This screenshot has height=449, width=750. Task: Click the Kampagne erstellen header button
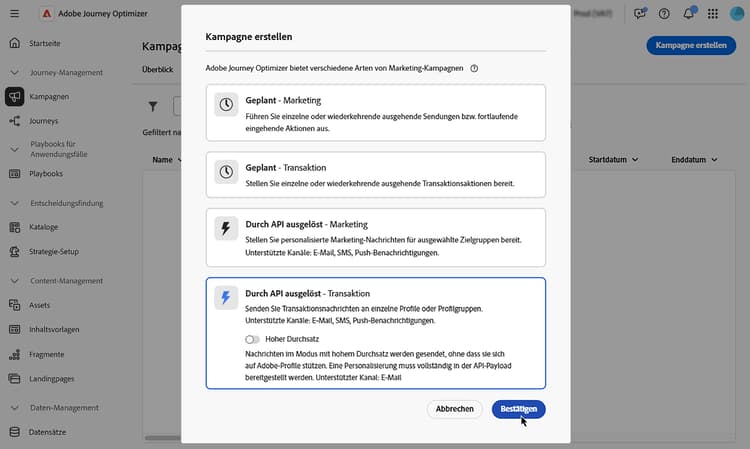pyautogui.click(x=691, y=45)
